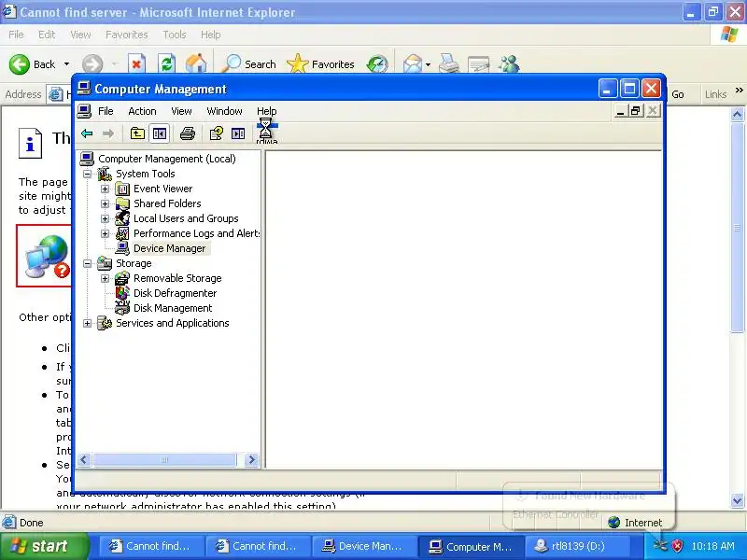Screen dimensions: 747x560
Task: Expand the Local Users and Groups node
Action: click(105, 218)
